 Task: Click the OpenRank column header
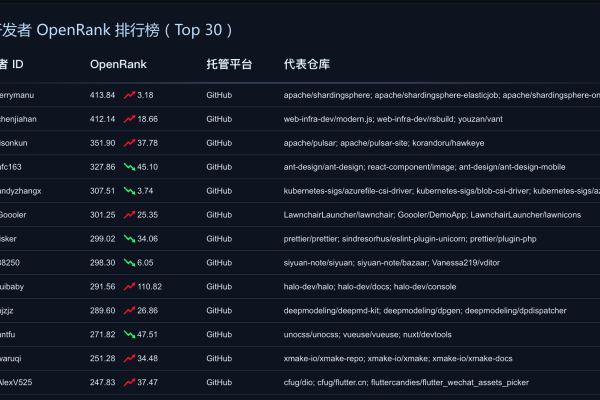point(118,64)
